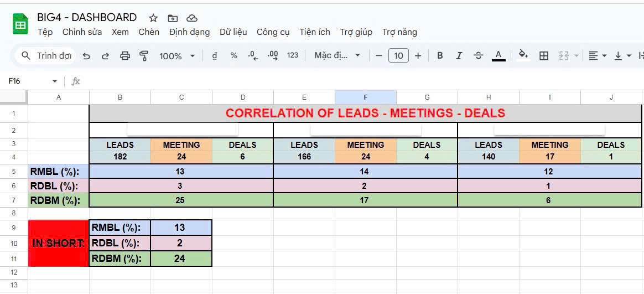Screen dimensions: 644x294
Task: Rename the BIG4 - DASHBOARD title
Action: [x=87, y=17]
